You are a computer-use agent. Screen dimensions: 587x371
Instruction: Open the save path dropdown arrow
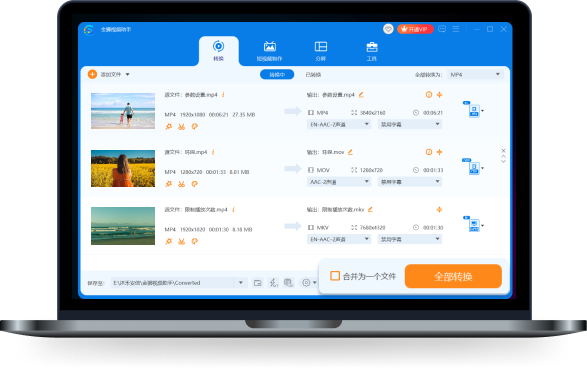pyautogui.click(x=241, y=283)
